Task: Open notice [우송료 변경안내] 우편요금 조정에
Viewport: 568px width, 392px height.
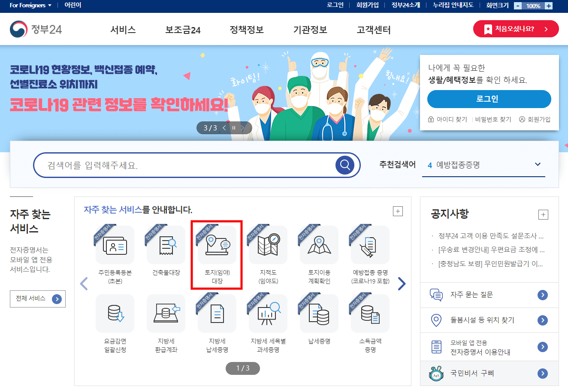Action: coord(491,250)
